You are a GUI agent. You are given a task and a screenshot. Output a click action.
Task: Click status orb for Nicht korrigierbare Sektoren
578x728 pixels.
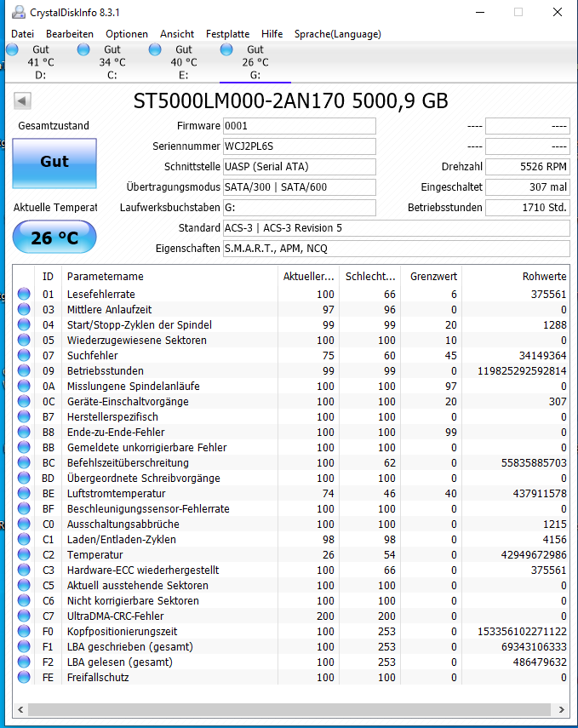[x=24, y=600]
